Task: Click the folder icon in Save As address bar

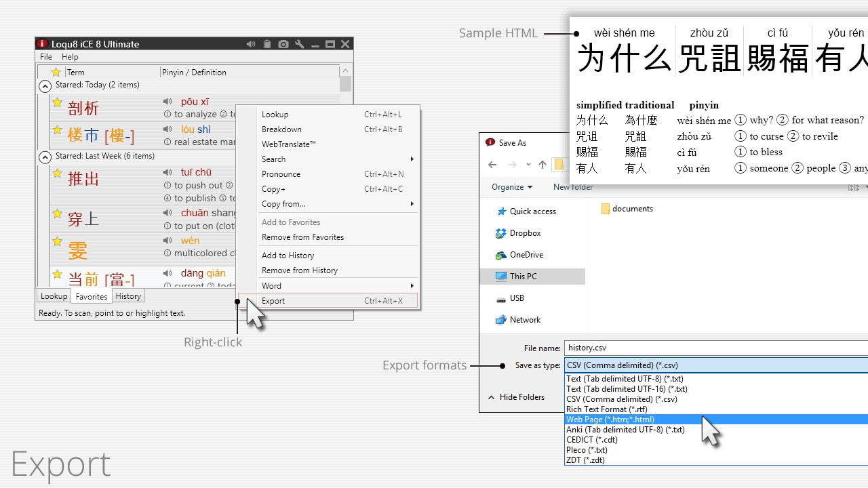Action: (x=559, y=165)
